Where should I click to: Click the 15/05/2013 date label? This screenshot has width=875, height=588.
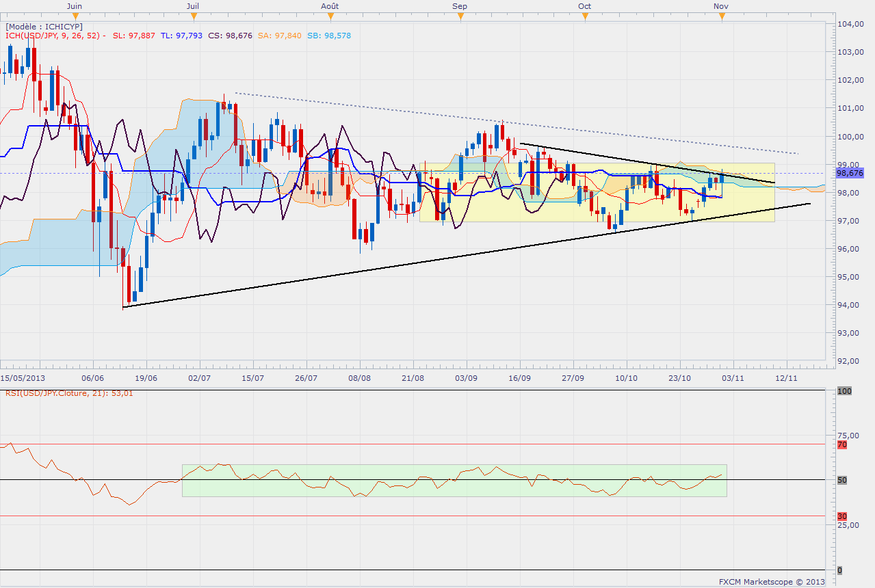pyautogui.click(x=22, y=377)
